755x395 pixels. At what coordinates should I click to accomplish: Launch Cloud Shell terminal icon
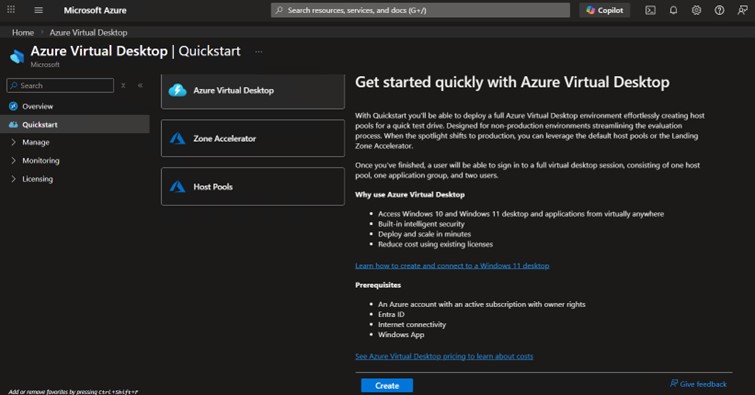(x=650, y=10)
